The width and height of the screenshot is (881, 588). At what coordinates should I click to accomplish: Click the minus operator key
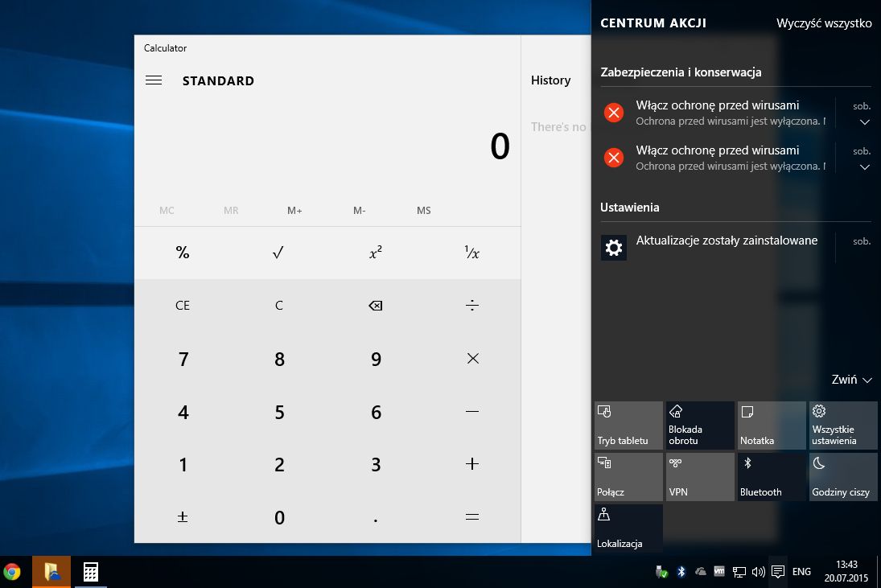(x=472, y=412)
